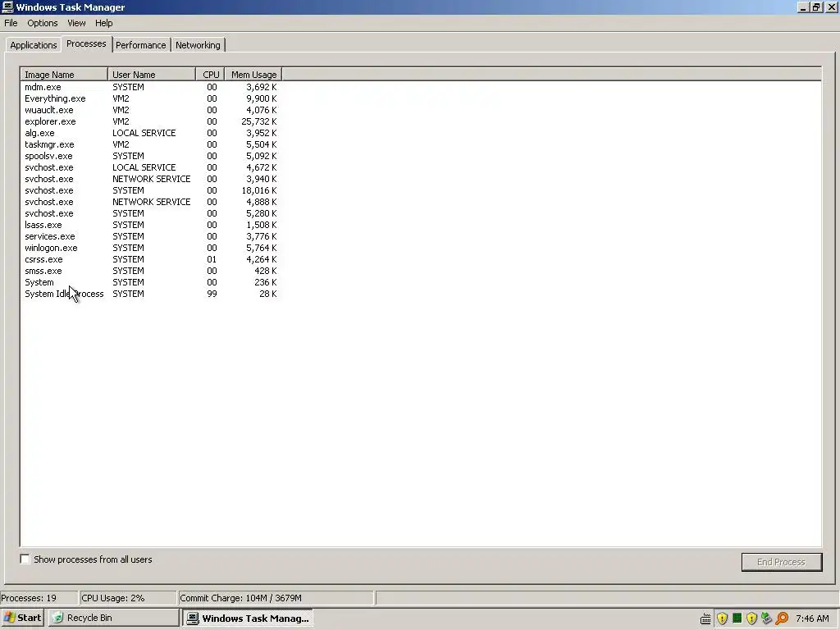Screen dimensions: 840x630
Task: Select the System Idle Process row
Action: 151,294
